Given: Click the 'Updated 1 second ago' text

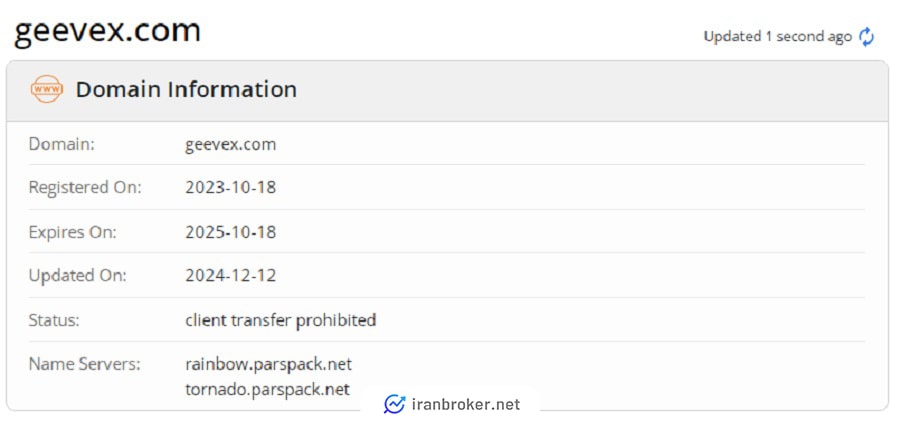Looking at the screenshot, I should (778, 37).
